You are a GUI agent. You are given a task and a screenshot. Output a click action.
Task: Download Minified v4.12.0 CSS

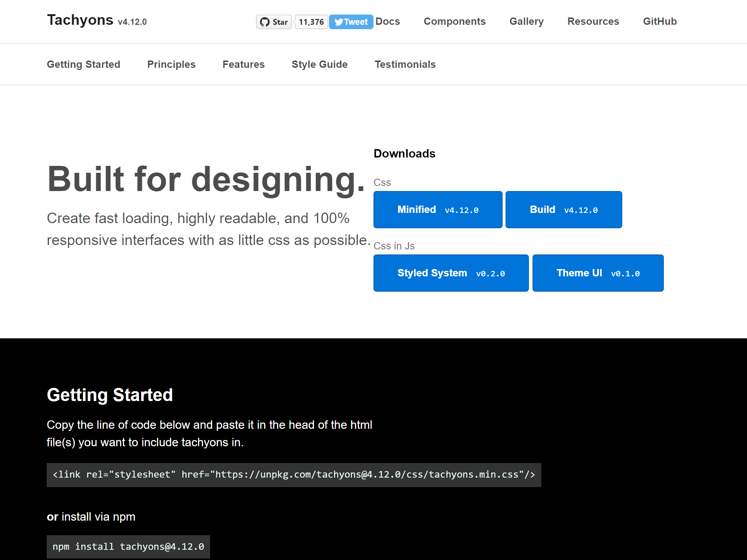click(x=438, y=210)
